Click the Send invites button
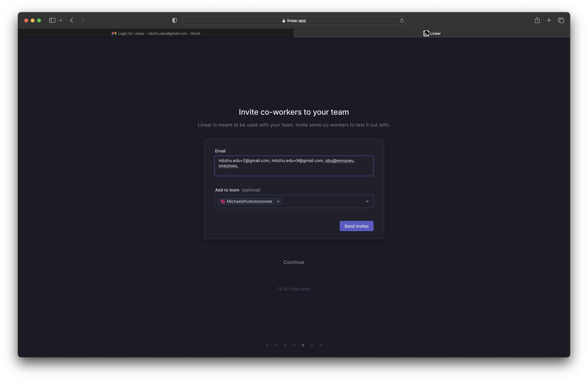 (356, 226)
